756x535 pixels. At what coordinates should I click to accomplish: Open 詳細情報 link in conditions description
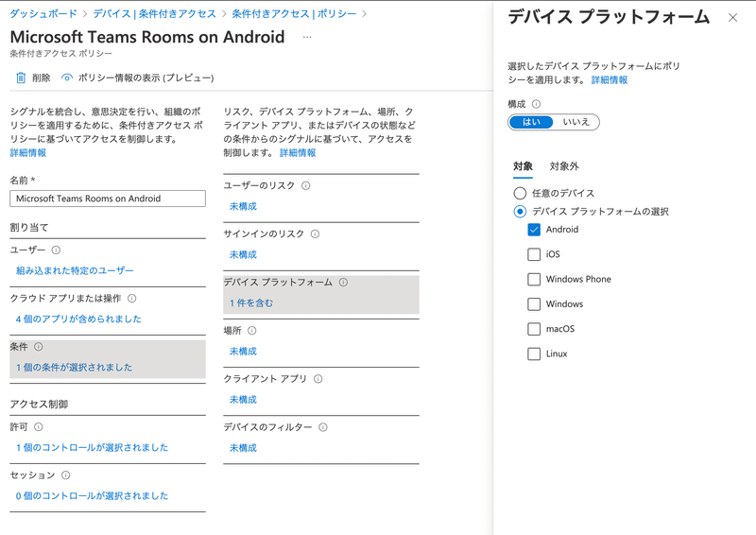pyautogui.click(x=298, y=153)
